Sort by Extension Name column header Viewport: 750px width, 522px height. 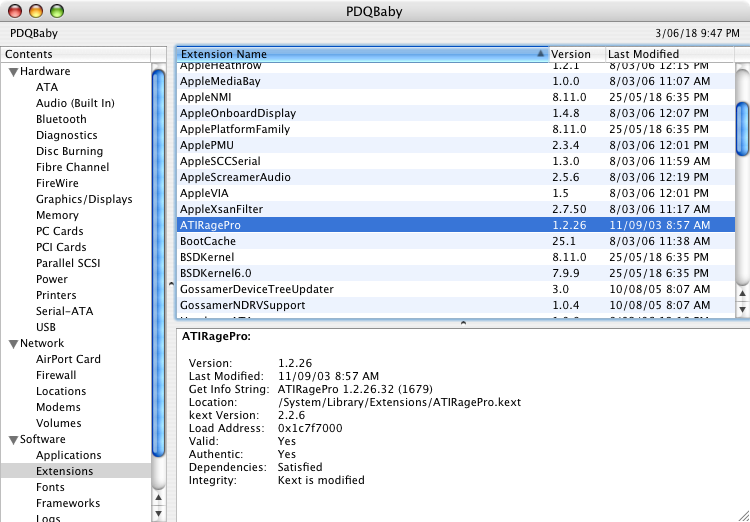363,54
